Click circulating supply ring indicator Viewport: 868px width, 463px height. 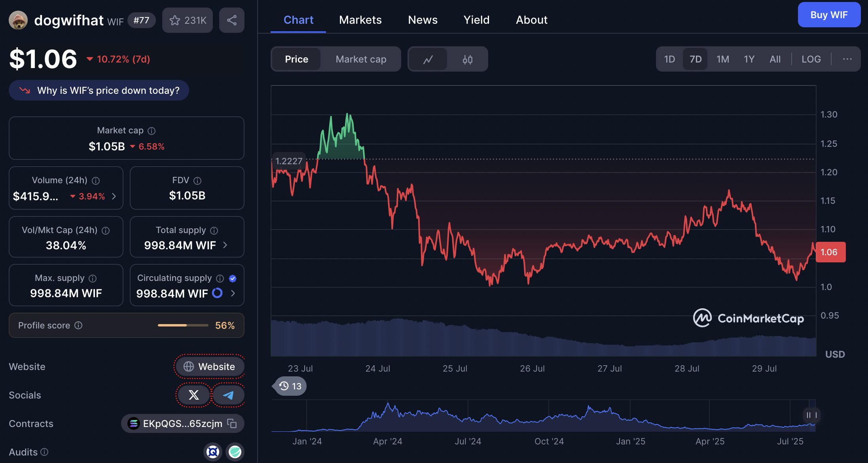pyautogui.click(x=217, y=293)
